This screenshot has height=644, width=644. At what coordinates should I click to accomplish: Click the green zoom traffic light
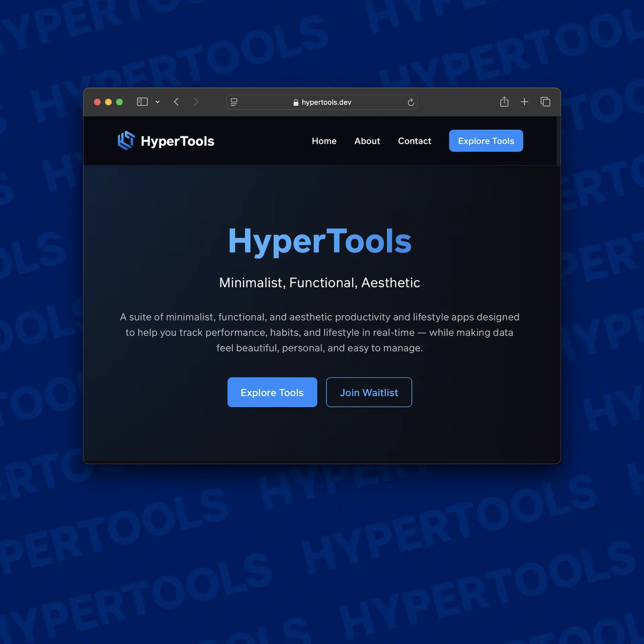pos(120,102)
